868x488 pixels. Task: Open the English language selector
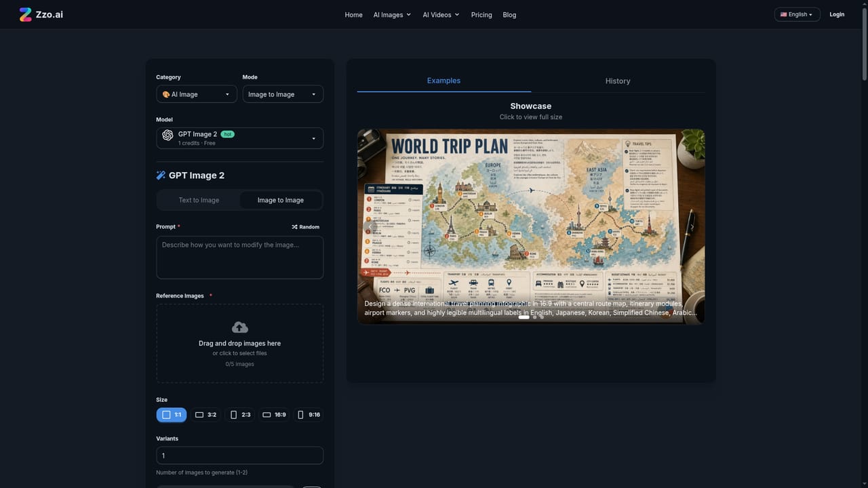click(x=797, y=14)
